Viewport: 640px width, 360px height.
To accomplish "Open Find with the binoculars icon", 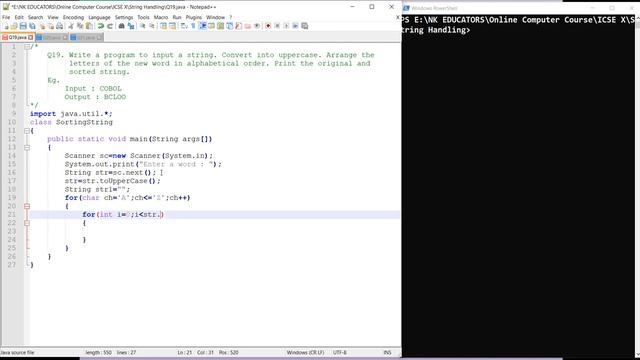I will pos(121,26).
